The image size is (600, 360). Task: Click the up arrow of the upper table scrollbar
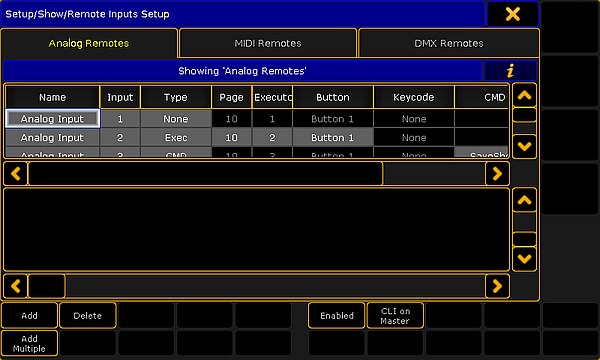(x=524, y=95)
